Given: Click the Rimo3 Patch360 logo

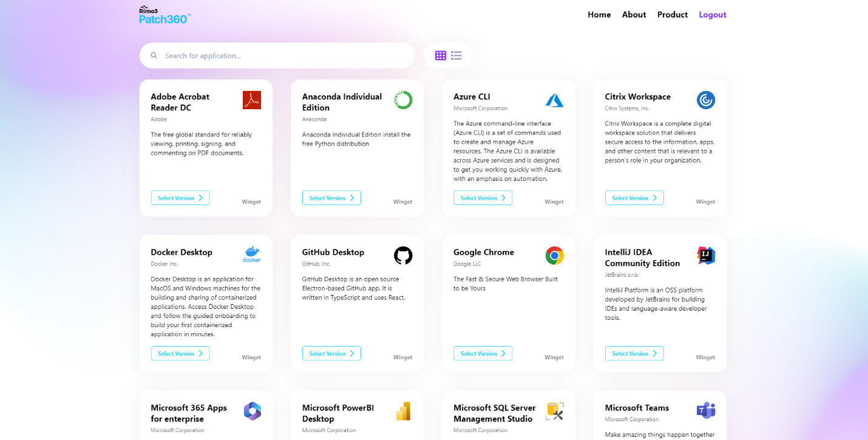Looking at the screenshot, I should point(164,15).
